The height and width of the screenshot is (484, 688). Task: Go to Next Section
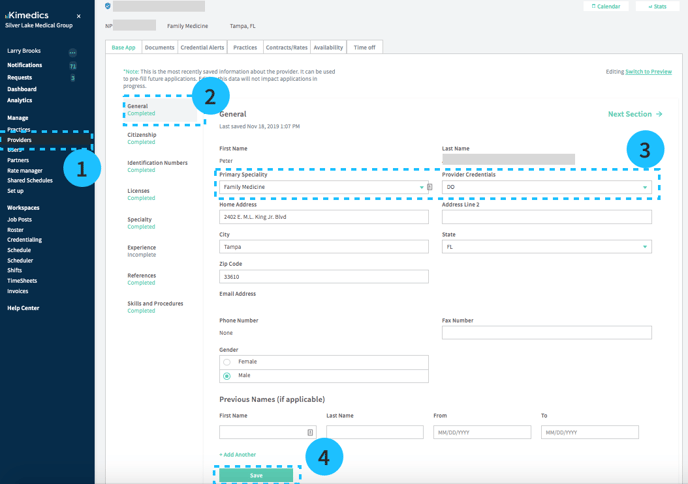[635, 114]
